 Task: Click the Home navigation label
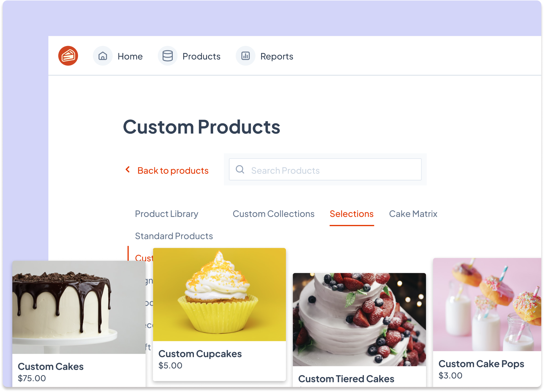point(130,56)
